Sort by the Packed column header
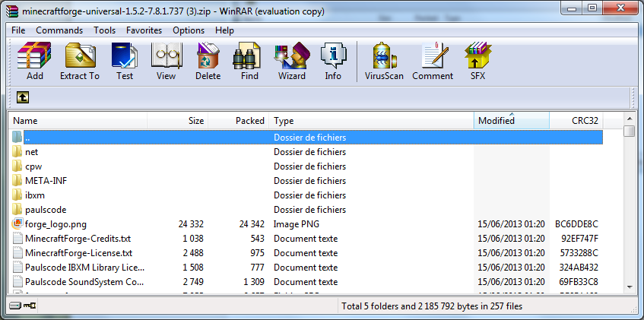The height and width of the screenshot is (320, 644). pos(239,121)
